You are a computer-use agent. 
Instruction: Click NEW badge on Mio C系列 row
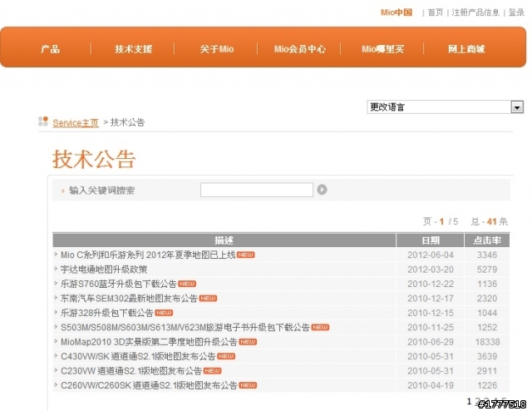pyautogui.click(x=246, y=255)
